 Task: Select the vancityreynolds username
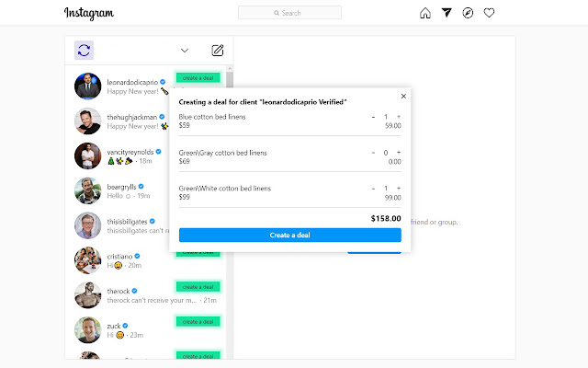pyautogui.click(x=130, y=152)
